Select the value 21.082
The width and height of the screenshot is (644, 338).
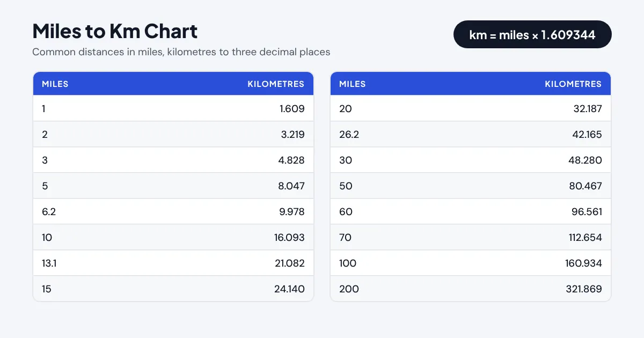coord(290,263)
